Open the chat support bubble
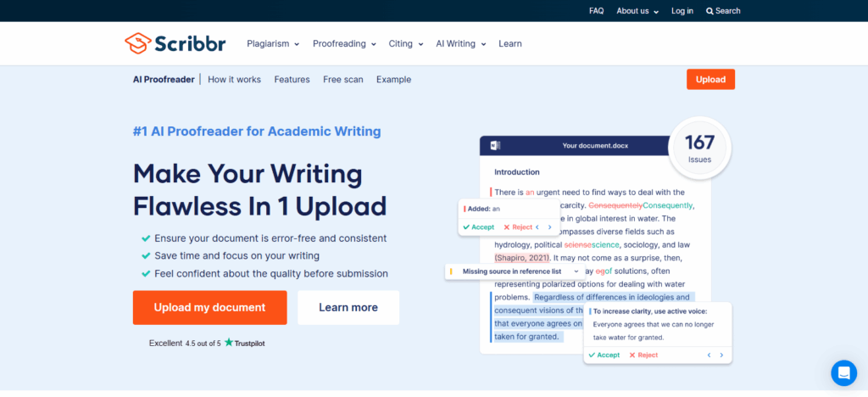This screenshot has height=397, width=868. click(843, 373)
